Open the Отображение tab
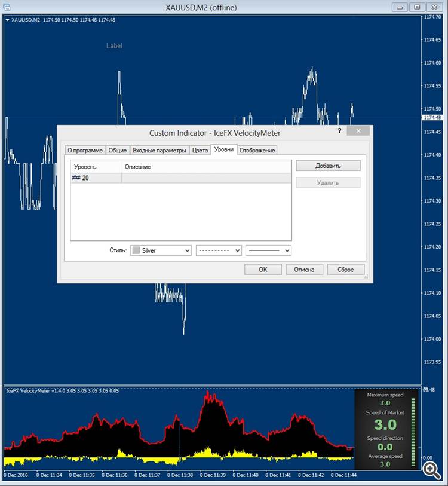The image size is (448, 486). point(257,150)
